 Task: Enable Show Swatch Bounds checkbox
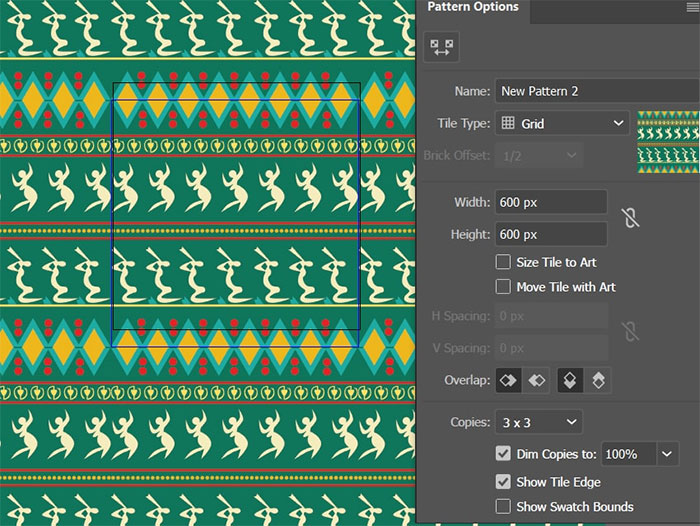click(503, 507)
